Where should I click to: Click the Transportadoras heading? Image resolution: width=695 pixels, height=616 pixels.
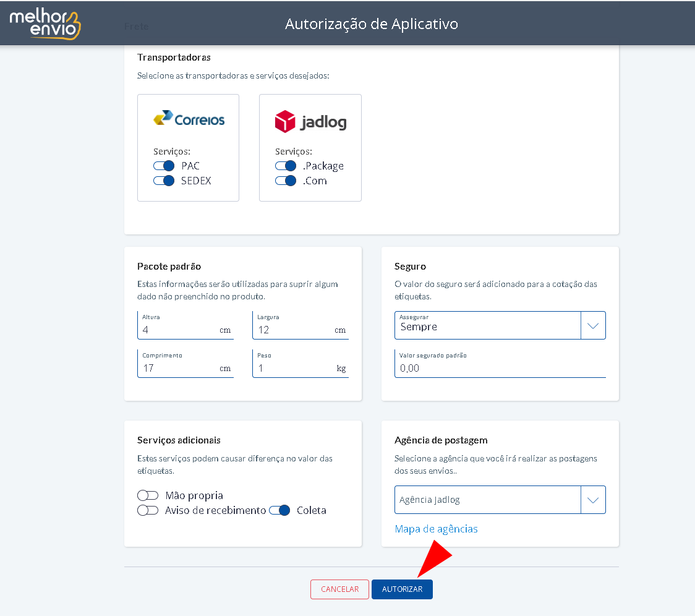tap(174, 58)
